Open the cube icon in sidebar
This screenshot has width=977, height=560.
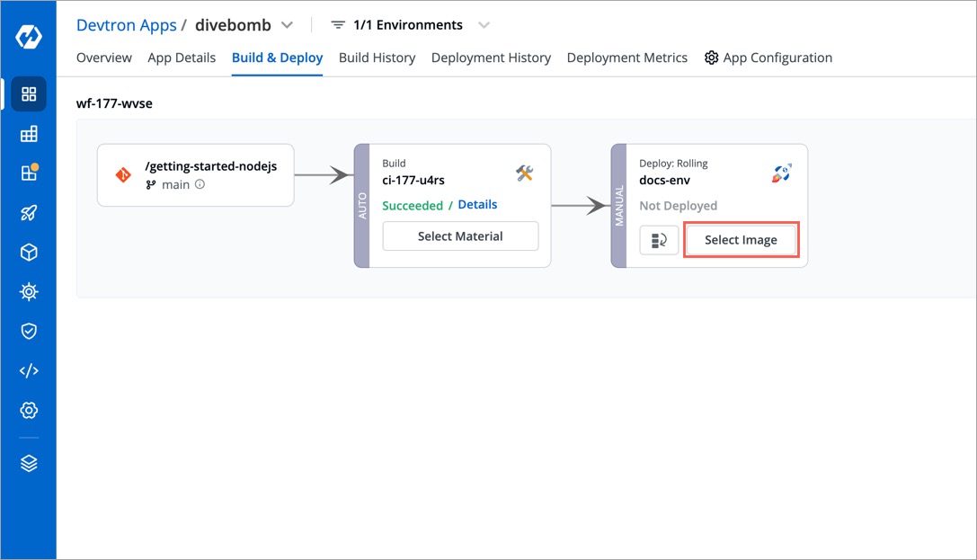(29, 253)
